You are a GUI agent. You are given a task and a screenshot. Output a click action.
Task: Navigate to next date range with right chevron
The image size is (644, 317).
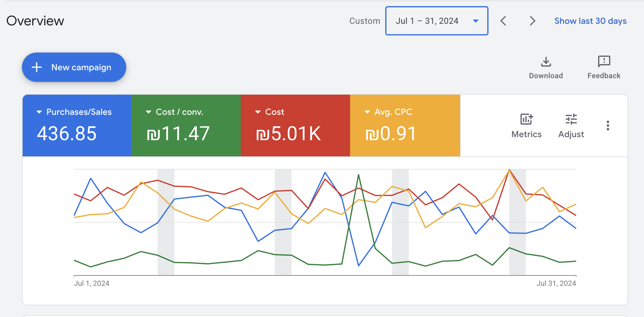(532, 21)
